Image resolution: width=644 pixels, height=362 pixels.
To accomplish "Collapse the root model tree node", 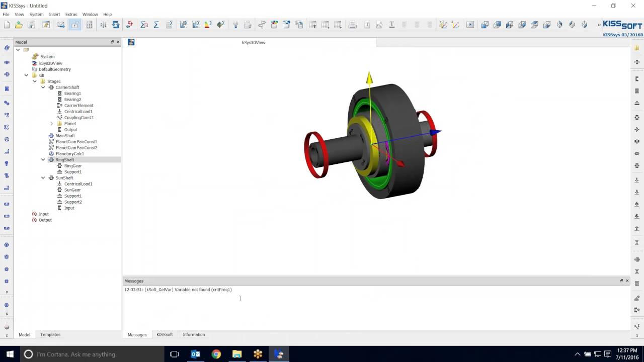I will tap(18, 50).
